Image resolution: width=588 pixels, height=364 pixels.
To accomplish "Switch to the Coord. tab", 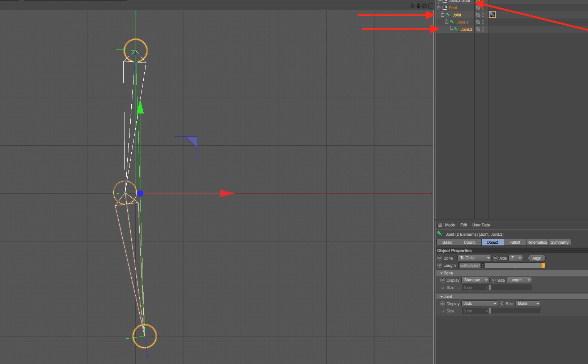I will click(x=470, y=243).
